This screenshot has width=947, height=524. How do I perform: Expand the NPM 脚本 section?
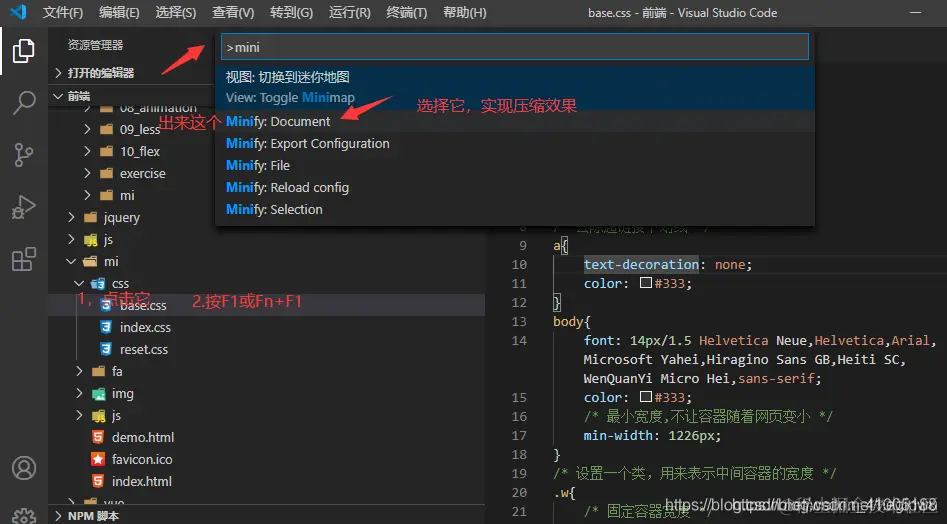click(58, 516)
